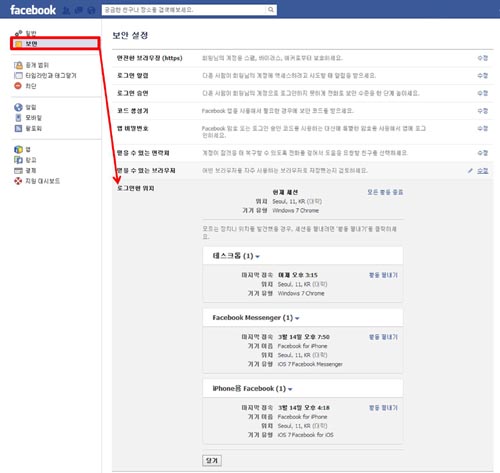The image size is (500, 473).
Task: Open Privacy settings with the lock icon
Action: (31, 65)
